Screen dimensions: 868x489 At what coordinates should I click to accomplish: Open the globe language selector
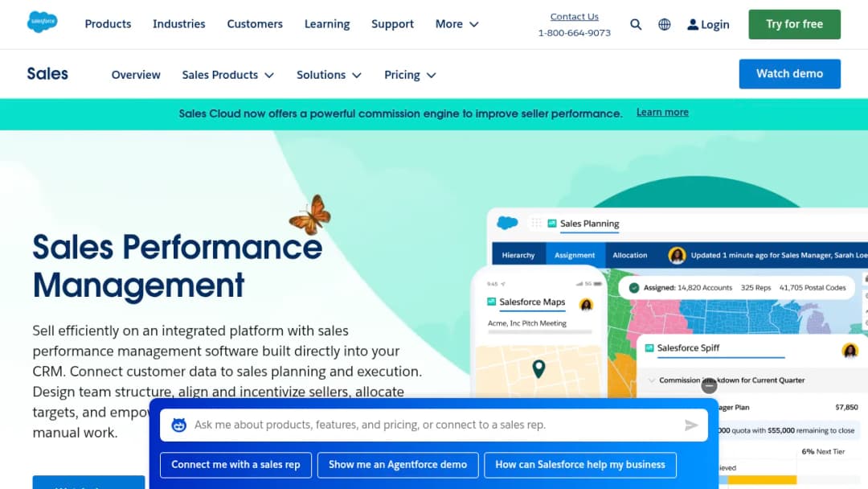[665, 24]
